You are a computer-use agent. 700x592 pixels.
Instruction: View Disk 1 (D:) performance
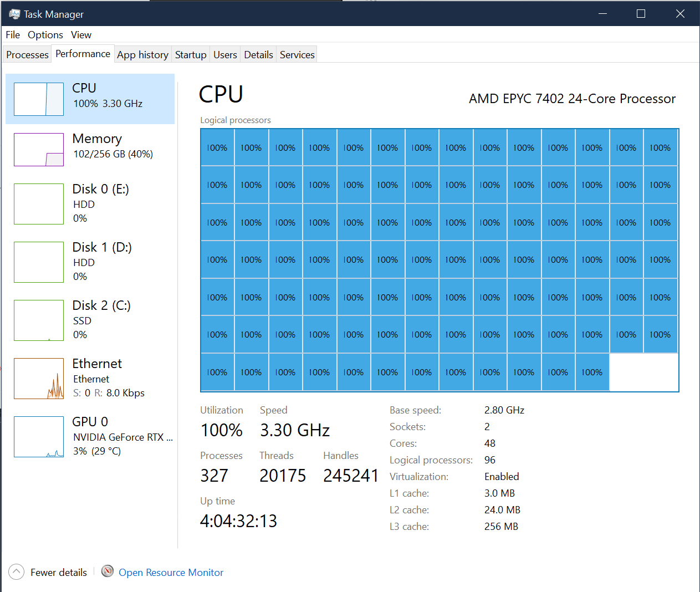coord(89,262)
